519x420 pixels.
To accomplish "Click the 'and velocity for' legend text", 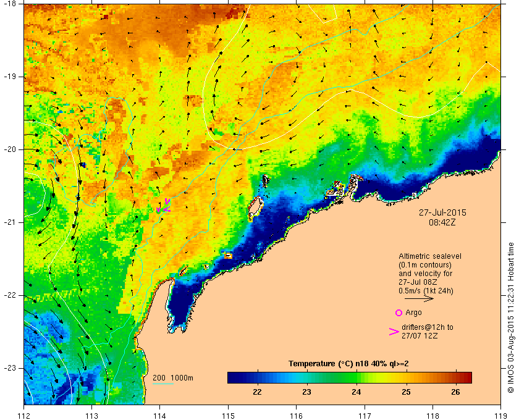I will (425, 274).
